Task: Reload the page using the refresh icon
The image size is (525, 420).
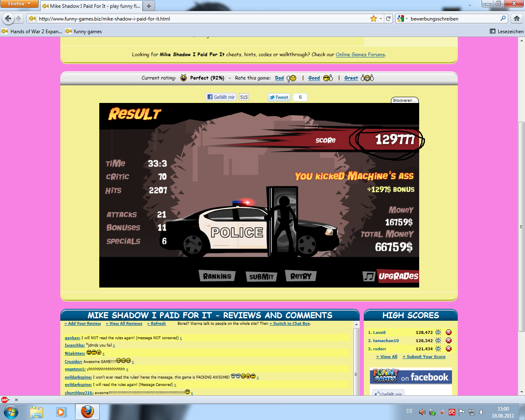Action: tap(388, 18)
